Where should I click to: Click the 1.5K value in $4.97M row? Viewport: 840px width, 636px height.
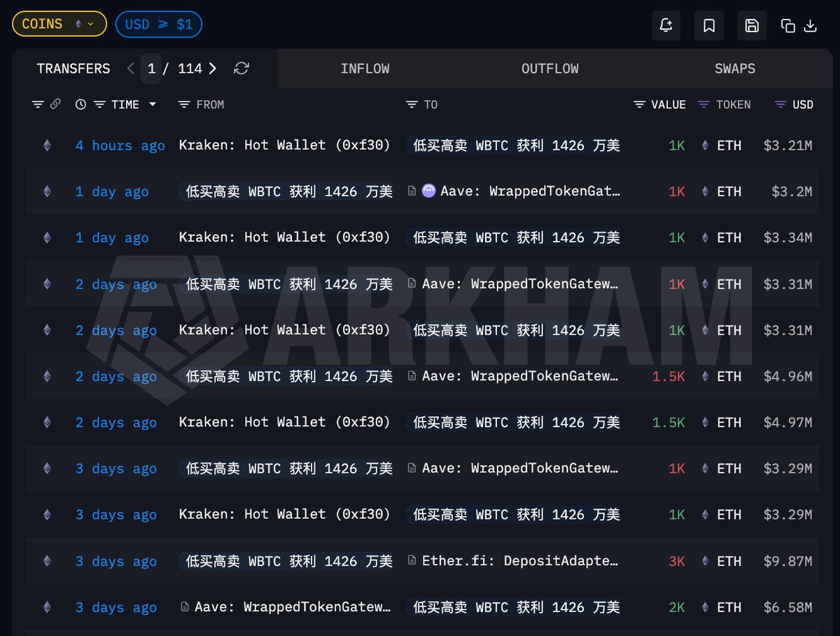click(668, 422)
